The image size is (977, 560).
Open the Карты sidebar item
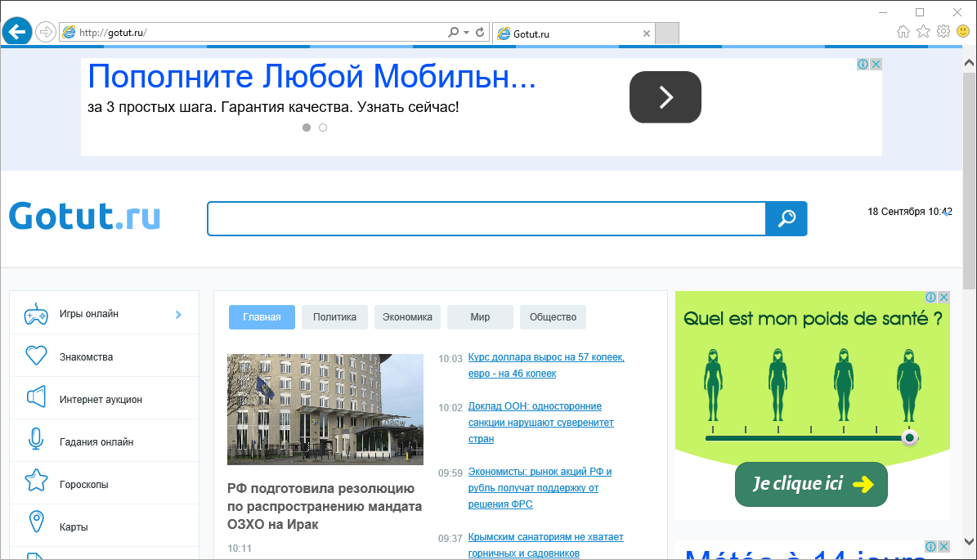(74, 527)
